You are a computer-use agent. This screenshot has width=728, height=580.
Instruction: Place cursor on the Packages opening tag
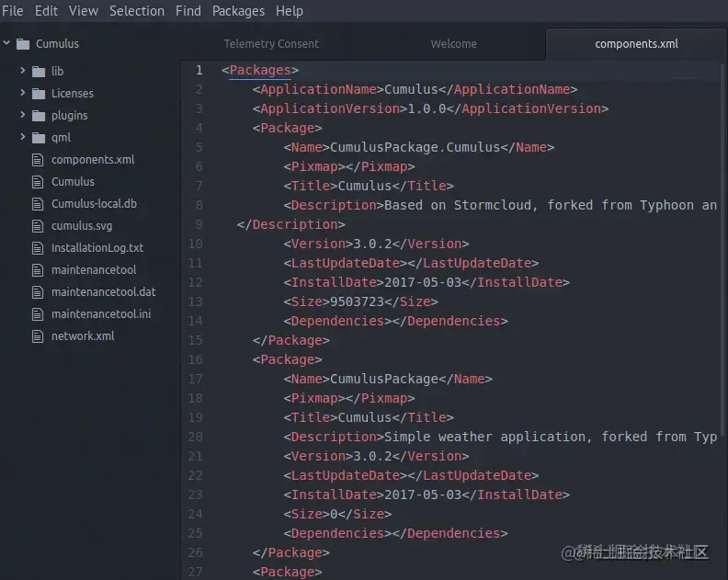pyautogui.click(x=260, y=70)
